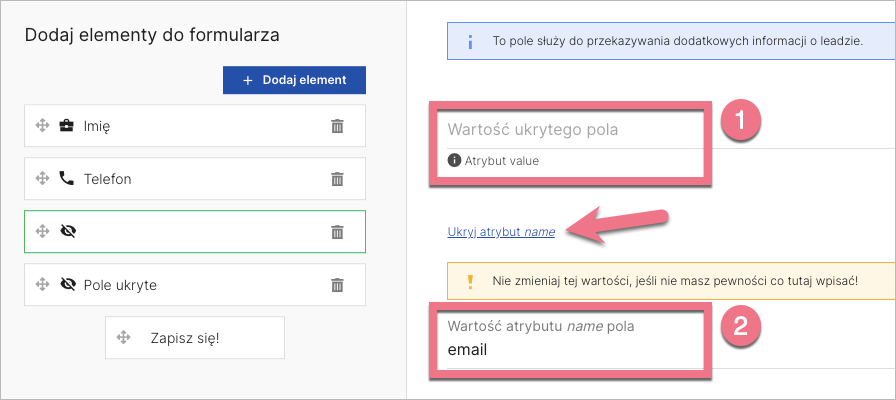This screenshot has height=400, width=896.
Task: Delete the Telefon form field
Action: pyautogui.click(x=338, y=179)
